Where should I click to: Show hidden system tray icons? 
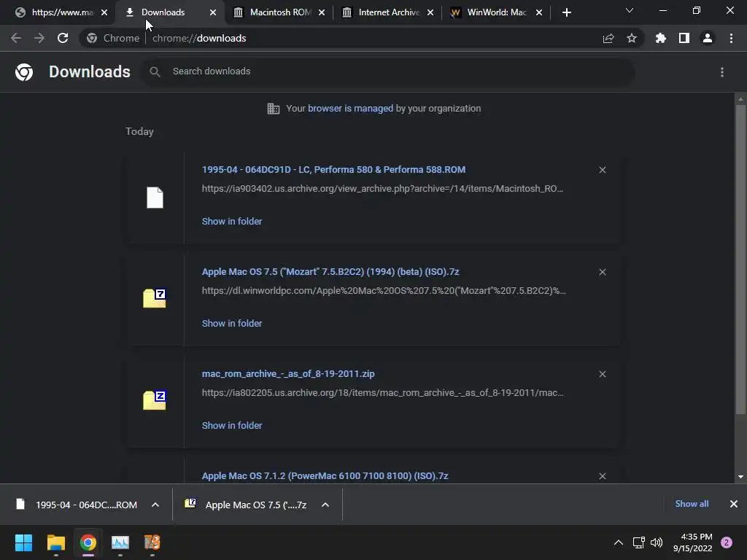tap(619, 542)
